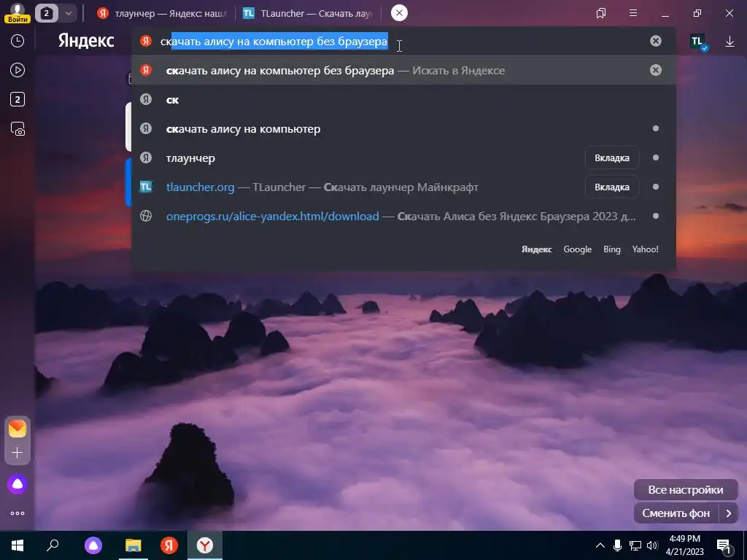This screenshot has height=560, width=747.
Task: Choose suggestion 'скачать алису на компьютер'
Action: coord(403,128)
